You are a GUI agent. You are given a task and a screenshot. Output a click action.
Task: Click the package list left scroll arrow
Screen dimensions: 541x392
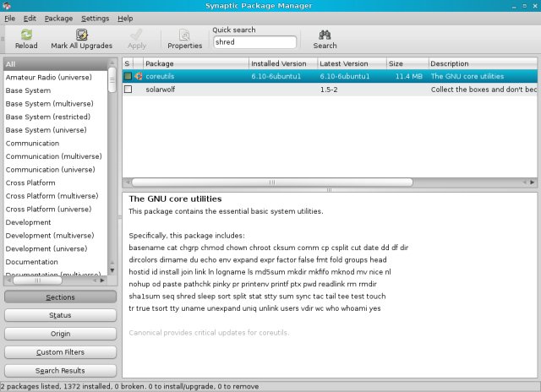coord(128,182)
